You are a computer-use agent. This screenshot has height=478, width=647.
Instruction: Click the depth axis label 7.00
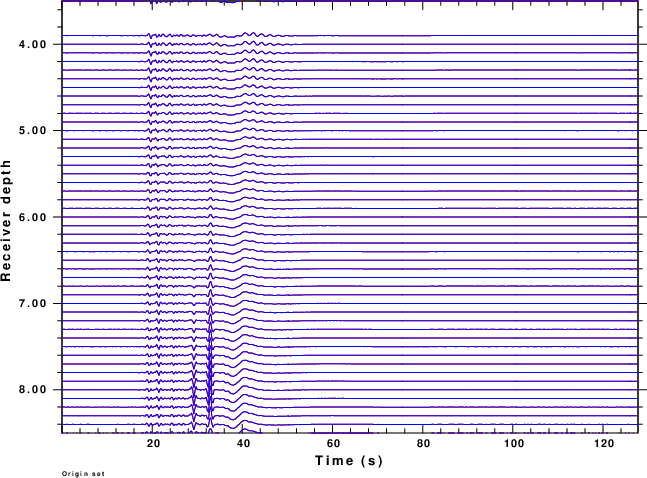click(x=33, y=303)
